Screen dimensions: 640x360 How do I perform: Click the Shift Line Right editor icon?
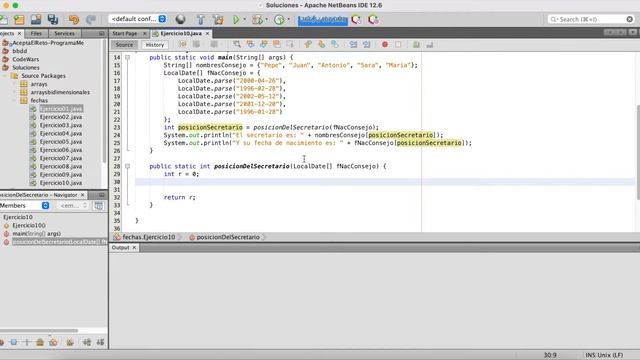pyautogui.click(x=367, y=44)
